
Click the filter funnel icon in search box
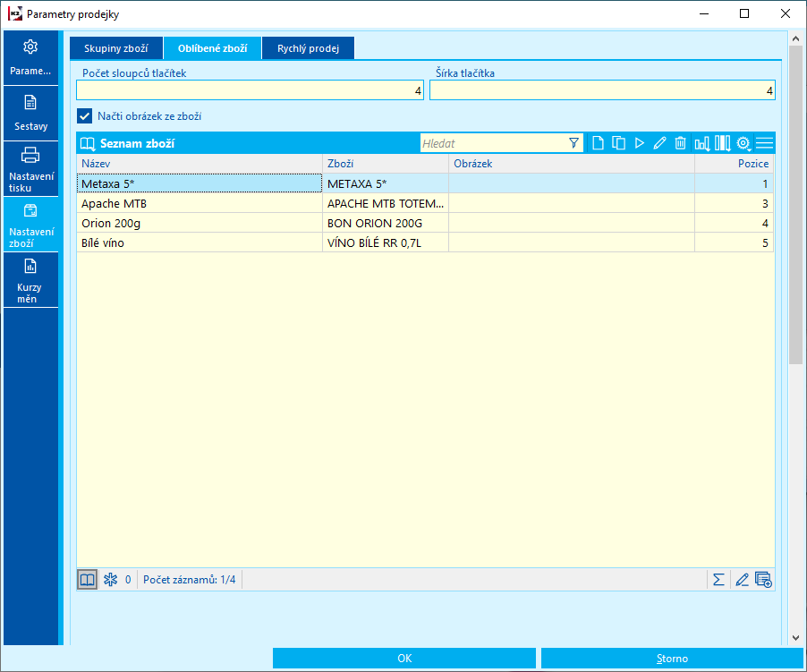[x=574, y=143]
